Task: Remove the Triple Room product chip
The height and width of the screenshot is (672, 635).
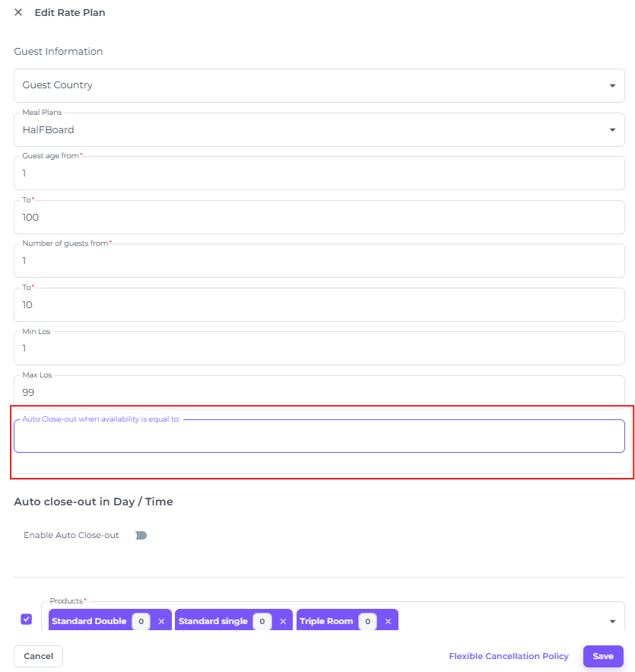Action: (388, 622)
